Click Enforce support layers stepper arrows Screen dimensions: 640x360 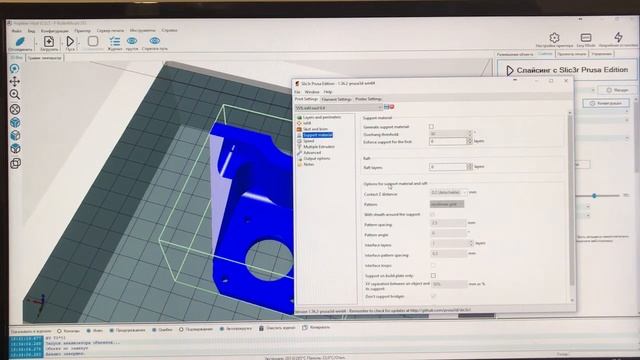pyautogui.click(x=469, y=141)
